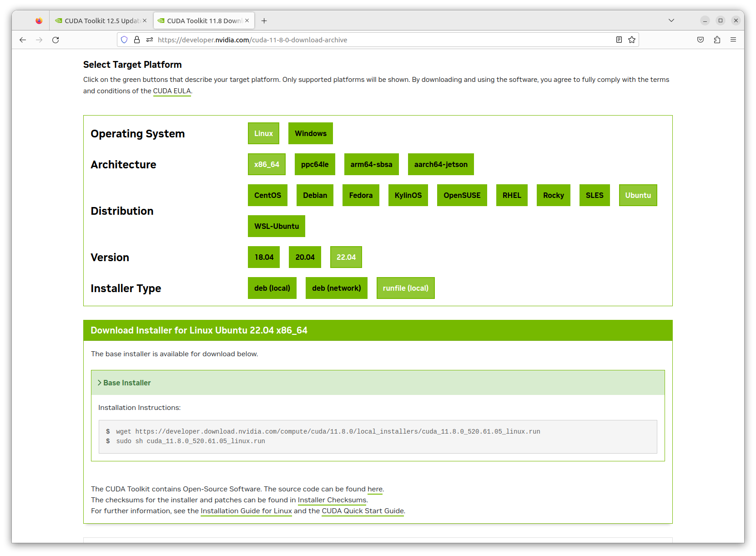Select Linux operating system
Viewport: 756px width, 556px height.
(263, 133)
